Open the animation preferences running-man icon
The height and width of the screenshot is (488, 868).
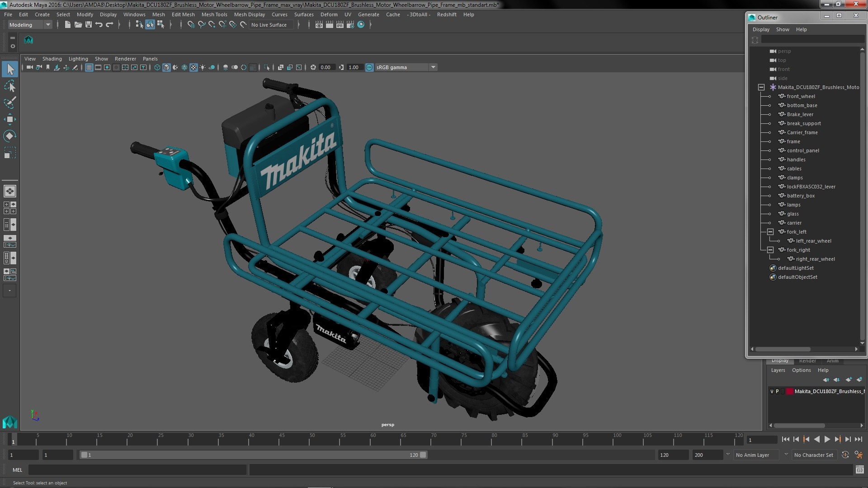pos(858,455)
